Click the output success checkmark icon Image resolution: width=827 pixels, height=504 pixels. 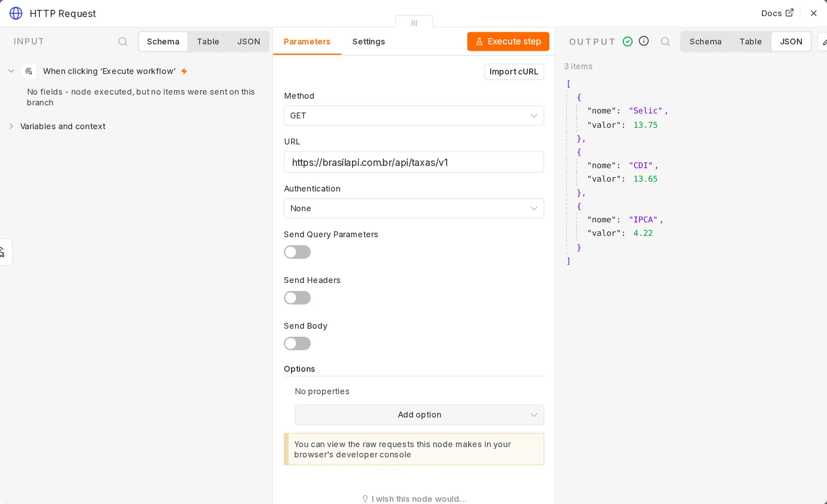coord(627,41)
